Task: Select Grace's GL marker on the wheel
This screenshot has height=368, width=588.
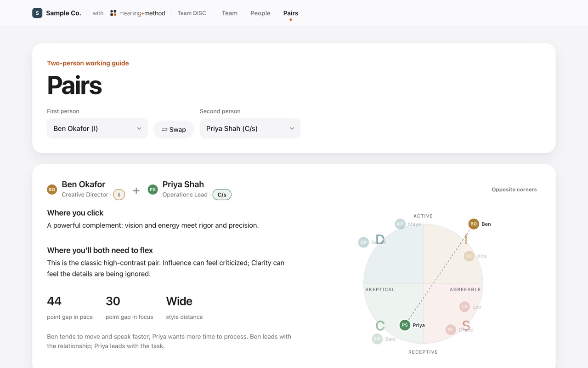Action: pyautogui.click(x=451, y=330)
